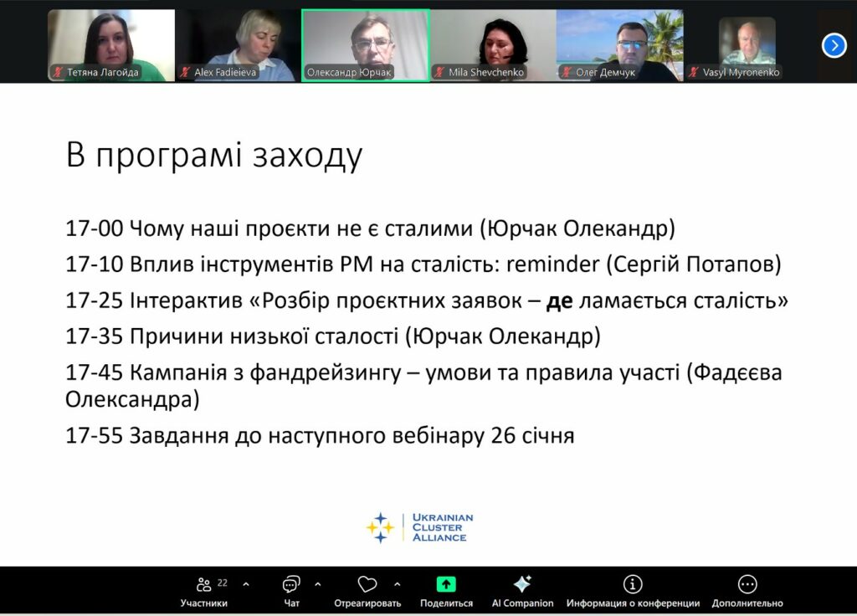
Task: Expand the chevron next to Чат
Action: [x=317, y=584]
